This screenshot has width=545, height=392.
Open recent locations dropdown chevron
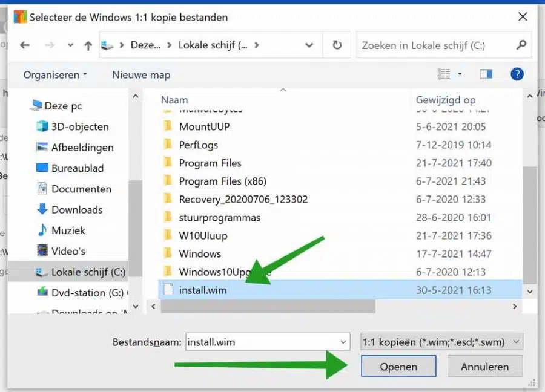pos(70,45)
